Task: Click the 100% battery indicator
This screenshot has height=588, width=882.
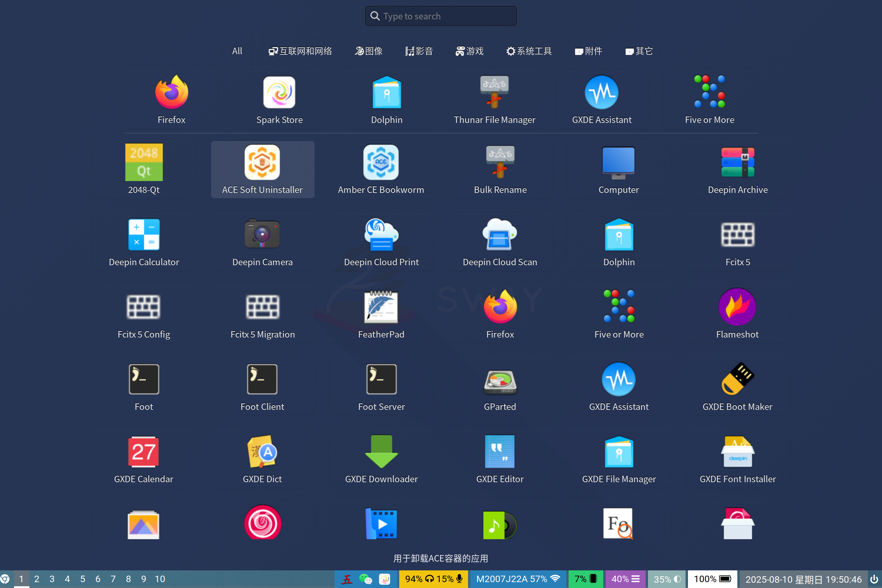Action: pyautogui.click(x=712, y=579)
